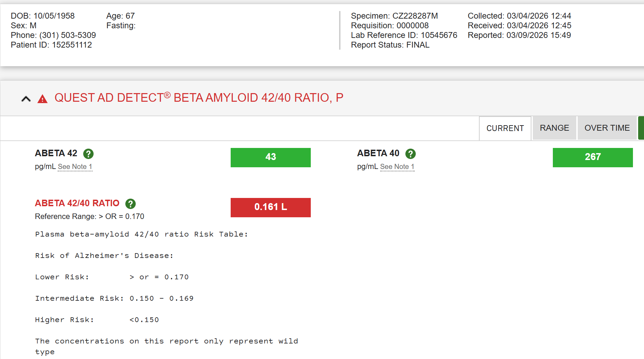Select the CURRENT tab
Viewport: 644px width, 359px height.
[x=505, y=128]
